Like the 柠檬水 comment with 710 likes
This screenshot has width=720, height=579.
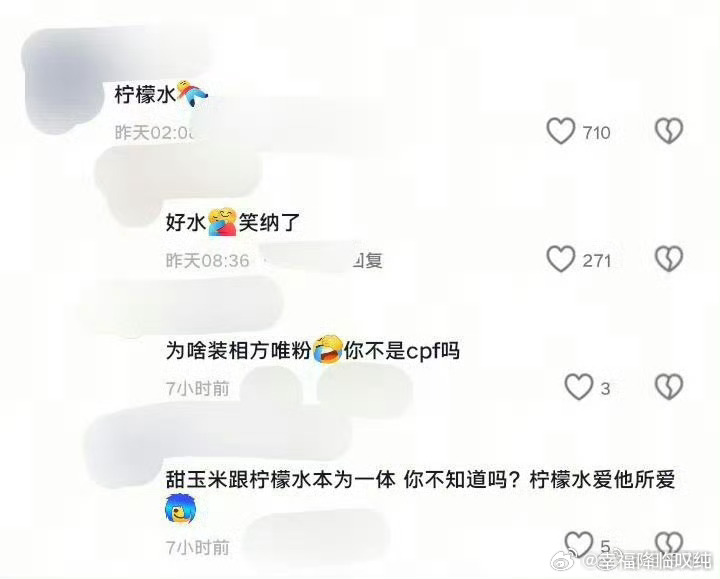(561, 131)
